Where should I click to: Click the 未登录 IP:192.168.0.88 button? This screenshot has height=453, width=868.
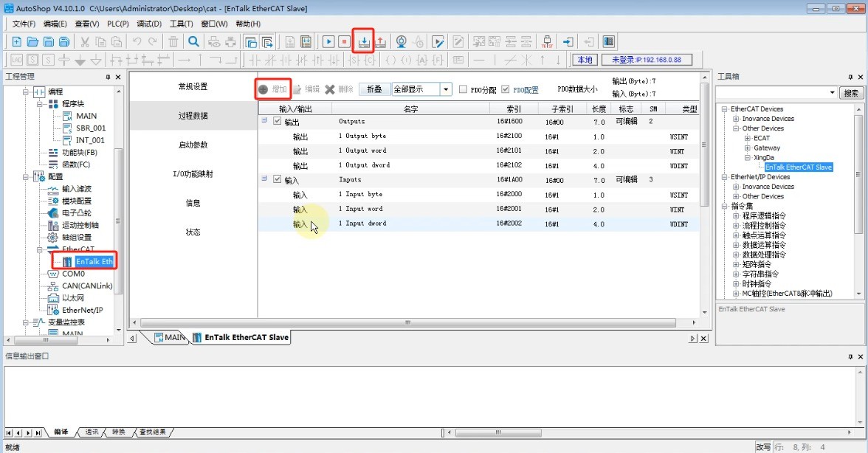click(646, 60)
